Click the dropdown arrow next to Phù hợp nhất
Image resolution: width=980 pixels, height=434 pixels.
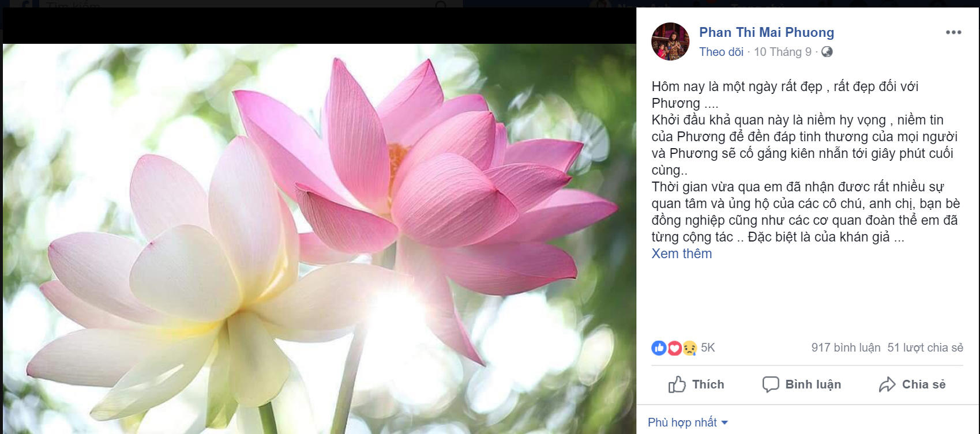(724, 423)
